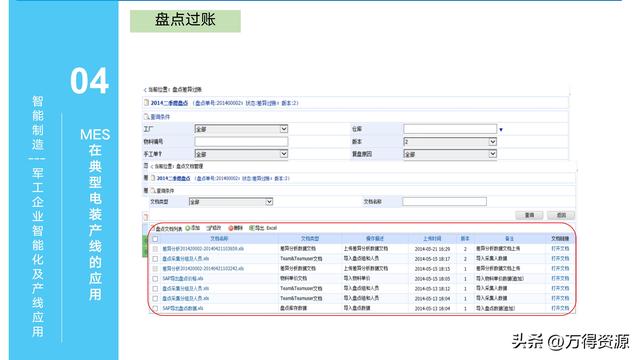Sort by 操作描述 column header

[x=375, y=239]
